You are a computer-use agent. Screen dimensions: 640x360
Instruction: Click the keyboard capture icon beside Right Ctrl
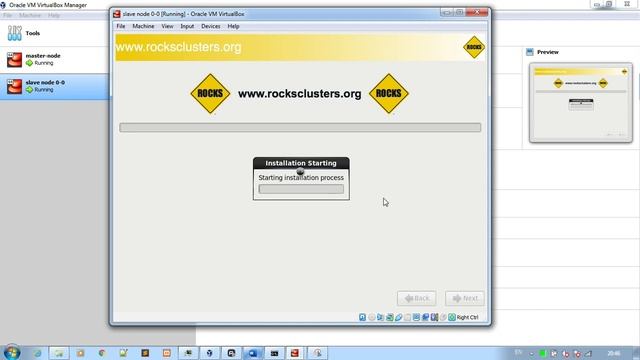pos(452,317)
